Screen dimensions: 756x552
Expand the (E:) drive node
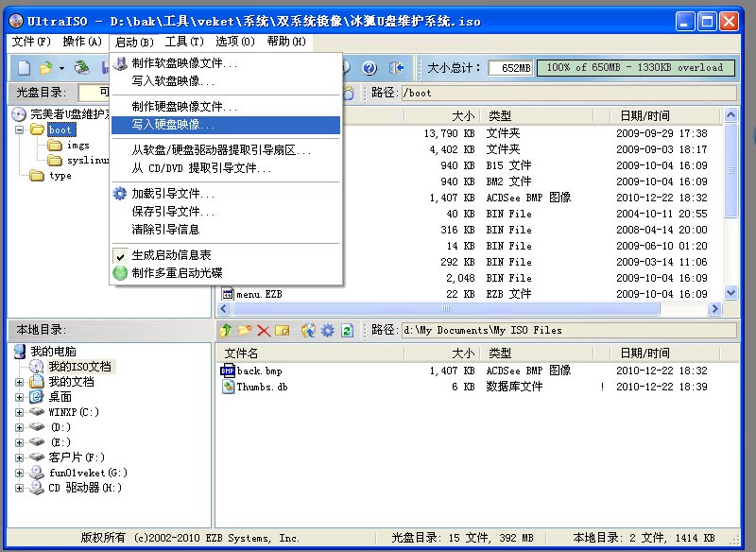[x=19, y=442]
